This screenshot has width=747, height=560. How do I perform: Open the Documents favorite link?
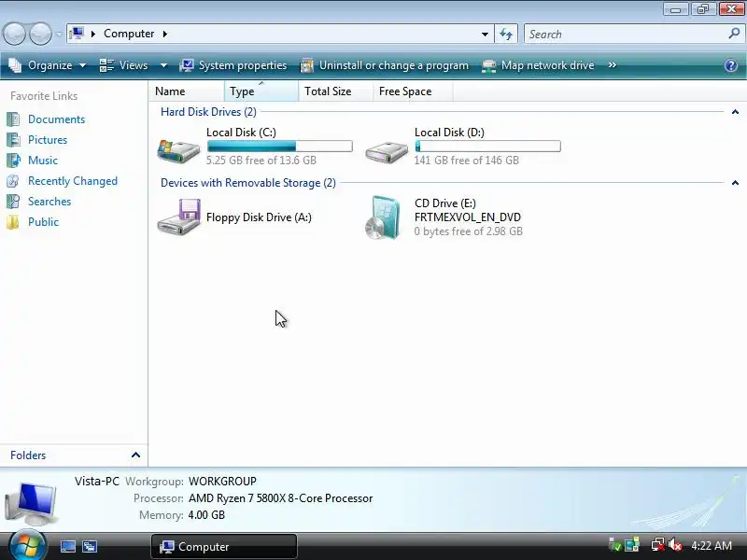tap(56, 119)
